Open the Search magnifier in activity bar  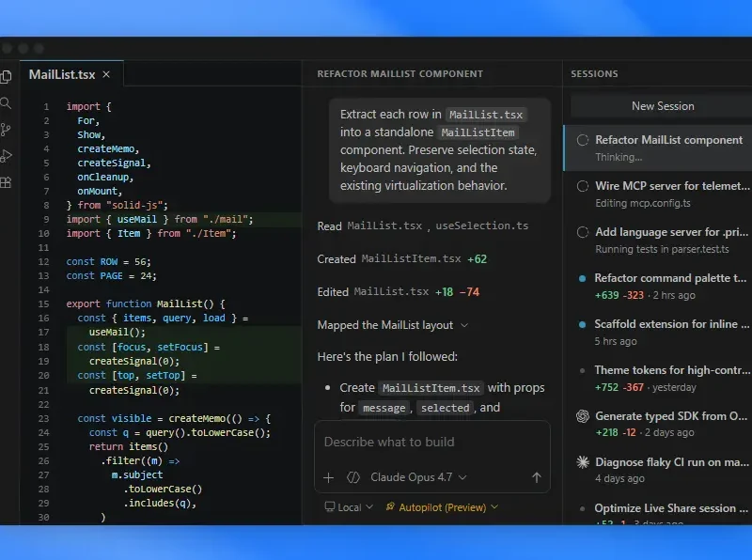point(6,103)
